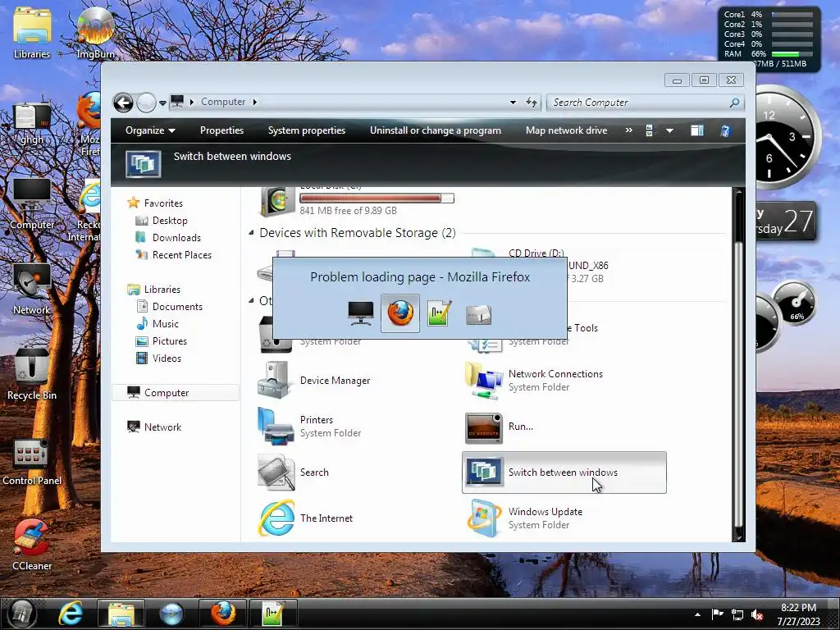840x630 pixels.
Task: Open the taskbar clock showing 8:22 PM
Action: pos(798,614)
